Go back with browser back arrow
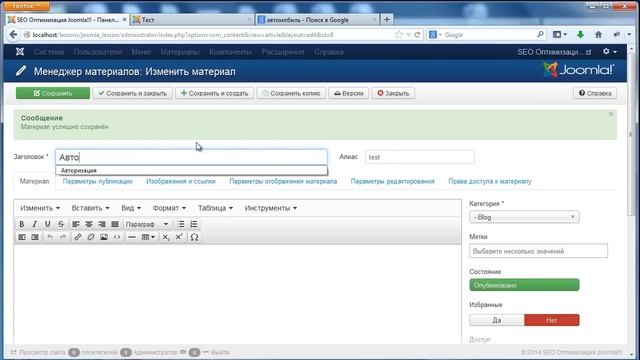Screen dimensions: 640x360 pos(13,35)
